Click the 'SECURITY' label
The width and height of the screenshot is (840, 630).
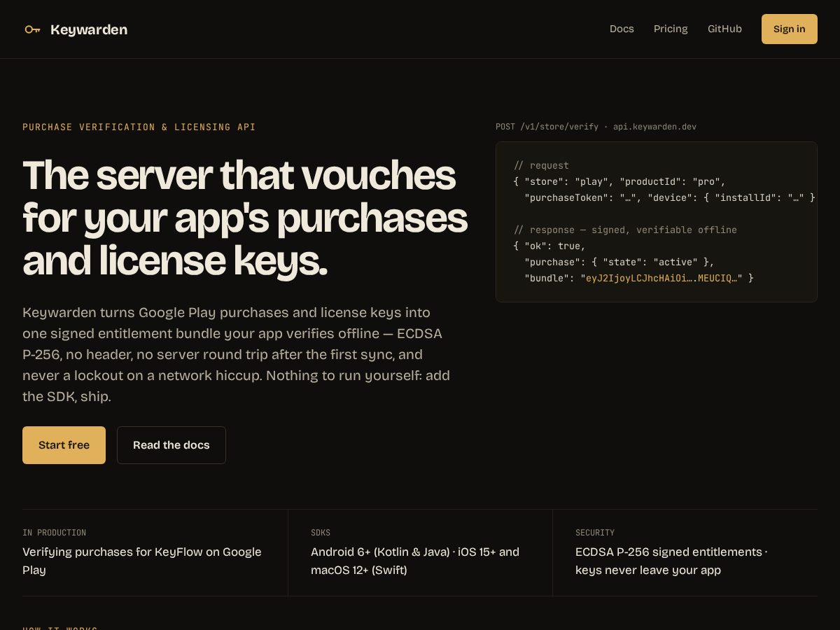click(x=595, y=533)
